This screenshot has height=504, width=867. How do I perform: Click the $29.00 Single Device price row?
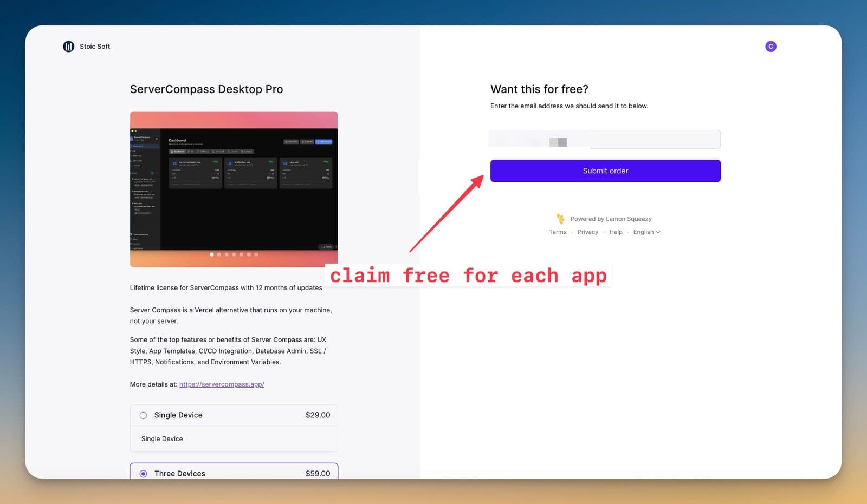coord(234,415)
